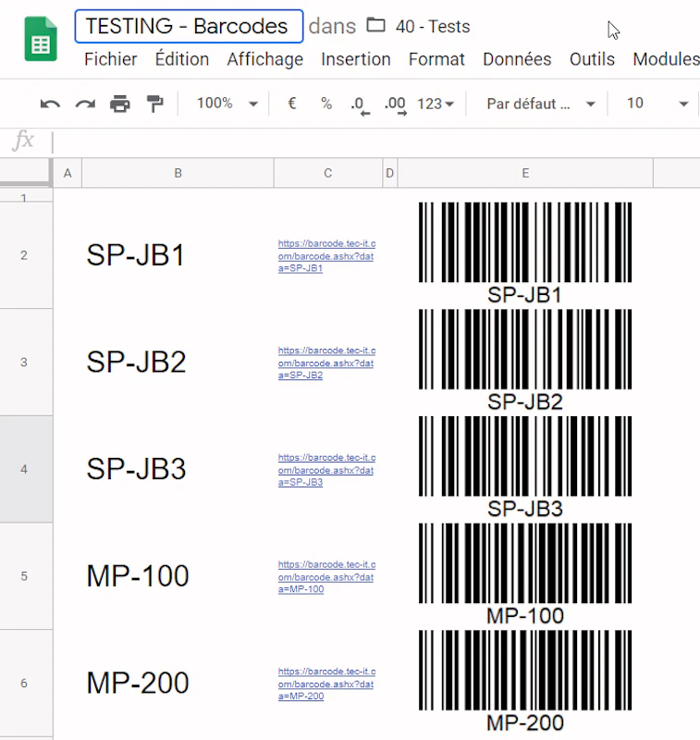Open the 123 number format dropdown

coord(436,104)
